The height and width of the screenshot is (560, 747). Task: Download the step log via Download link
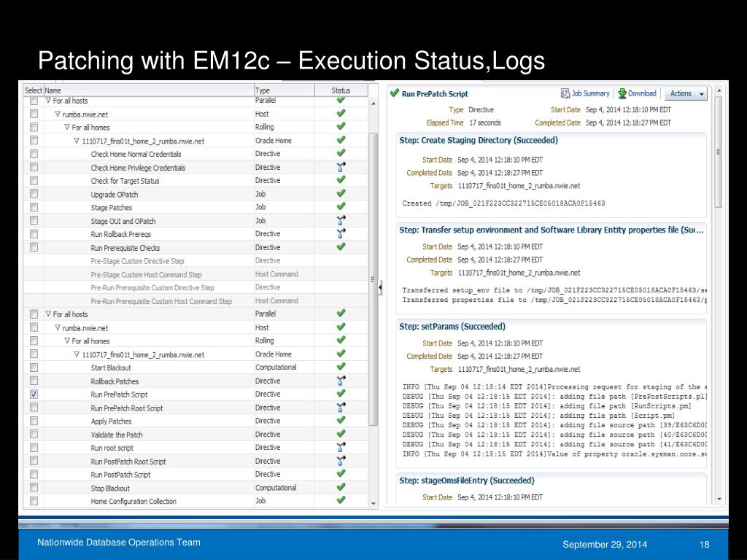pos(637,93)
